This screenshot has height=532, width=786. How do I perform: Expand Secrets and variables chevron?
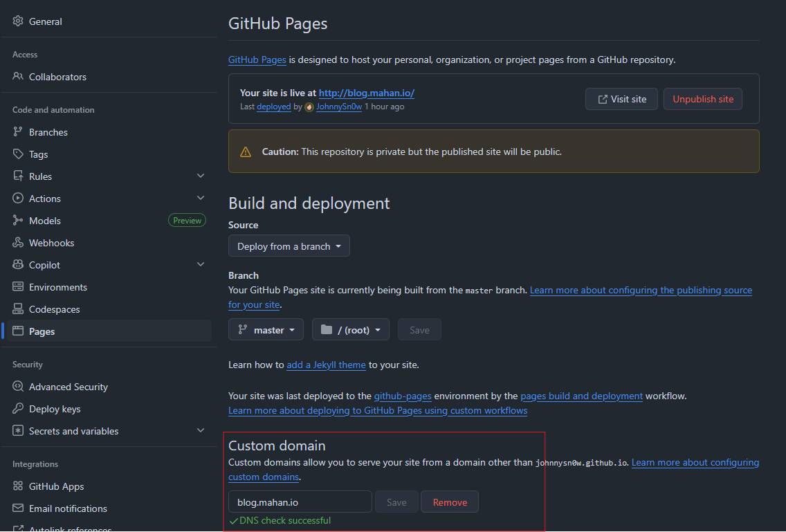[x=201, y=431]
